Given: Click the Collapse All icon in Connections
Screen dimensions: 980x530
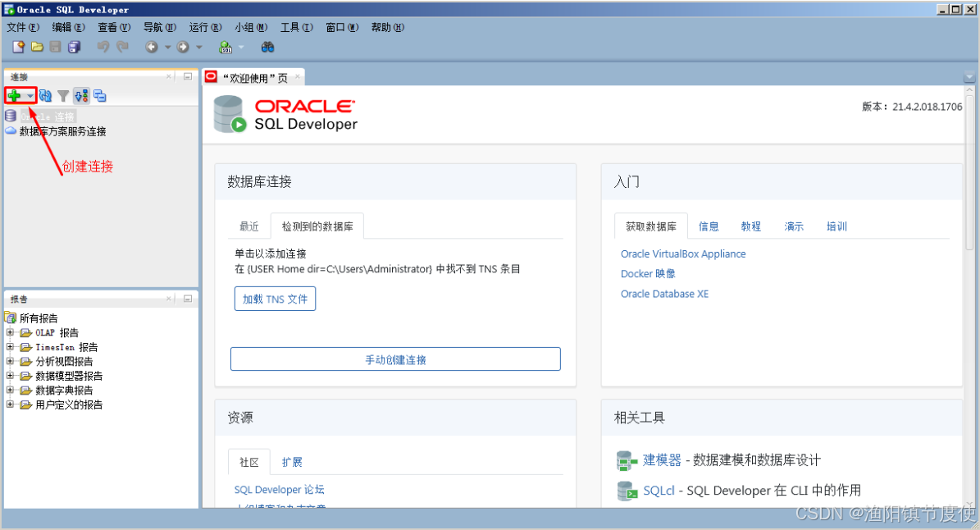Looking at the screenshot, I should tap(100, 96).
